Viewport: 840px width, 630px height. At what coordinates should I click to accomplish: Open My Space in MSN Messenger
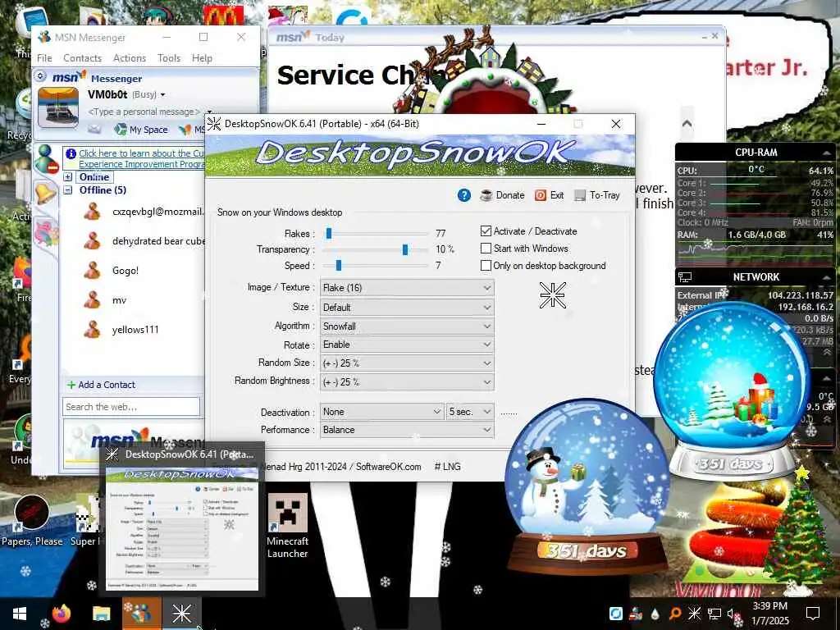[141, 129]
